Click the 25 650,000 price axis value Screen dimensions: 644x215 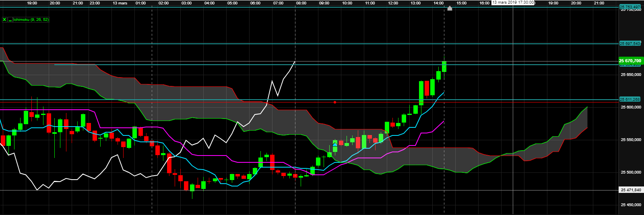pos(631,74)
